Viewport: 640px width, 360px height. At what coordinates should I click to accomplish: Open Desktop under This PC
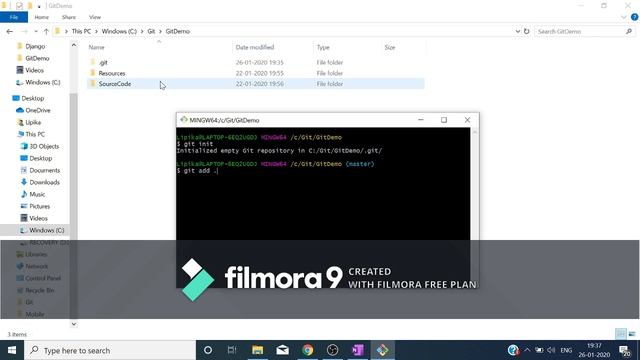pos(40,158)
